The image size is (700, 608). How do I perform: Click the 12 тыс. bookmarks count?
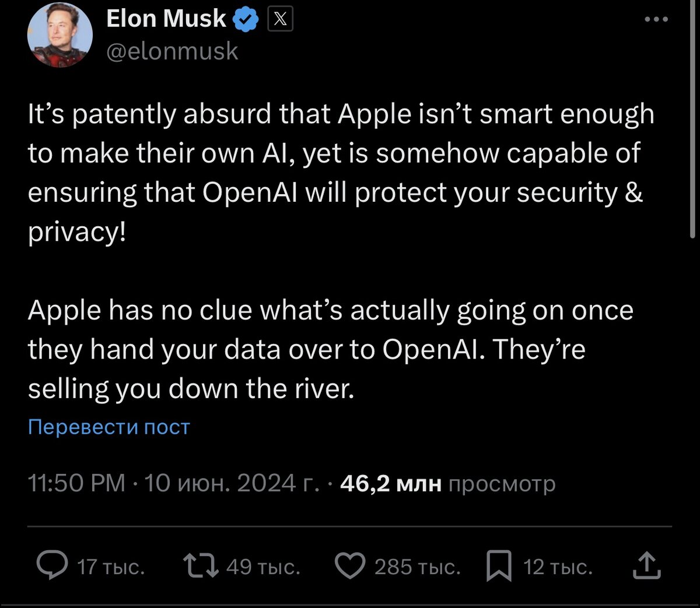point(558,567)
